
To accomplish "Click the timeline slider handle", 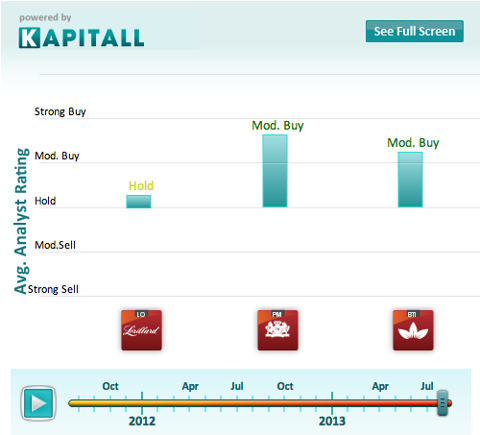I will click(x=443, y=403).
